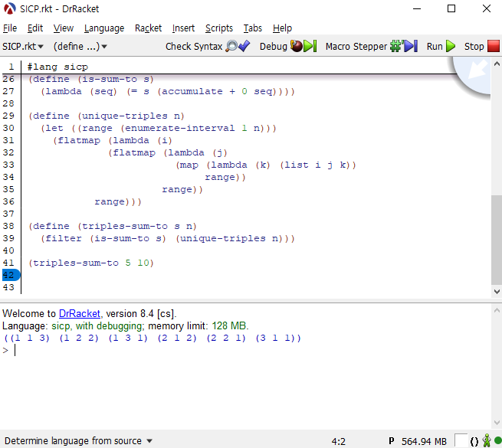
Task: Click the interactions prompt input area
Action: point(230,350)
